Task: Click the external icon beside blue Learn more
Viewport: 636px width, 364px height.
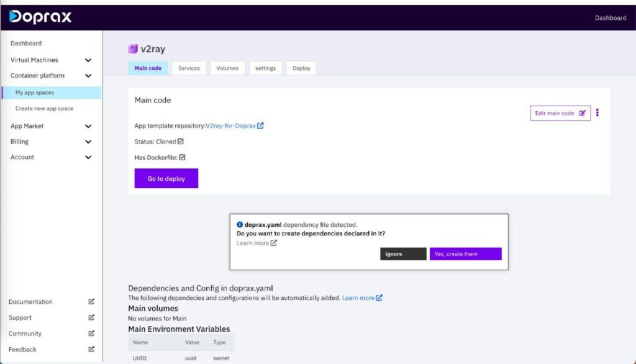Action: coord(379,298)
